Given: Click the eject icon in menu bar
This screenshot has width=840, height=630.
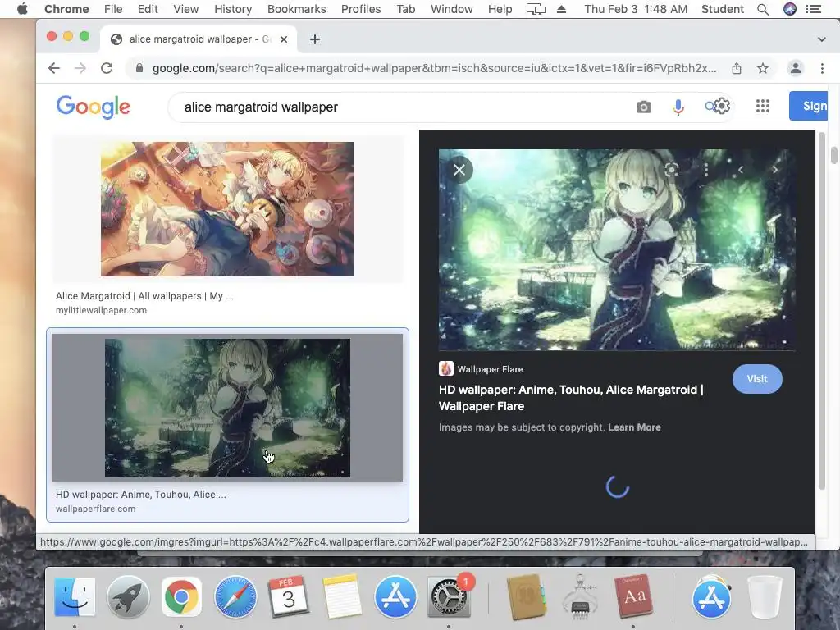Looking at the screenshot, I should (561, 9).
